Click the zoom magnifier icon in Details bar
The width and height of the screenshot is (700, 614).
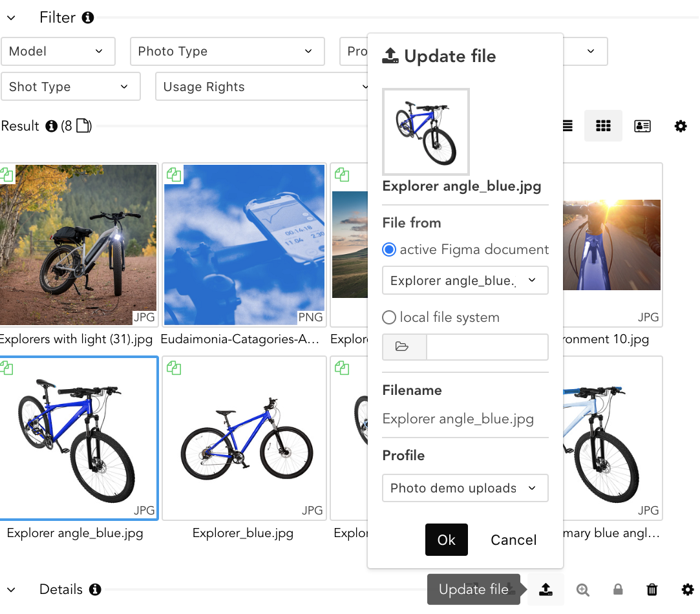pos(583,589)
